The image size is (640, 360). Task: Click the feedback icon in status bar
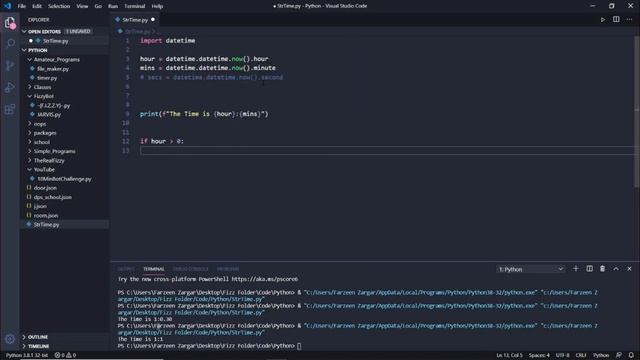tap(619, 355)
